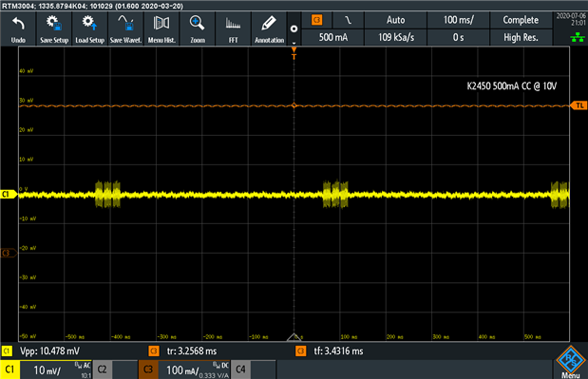
Task: Toggle channel C3 button
Action: tap(148, 370)
